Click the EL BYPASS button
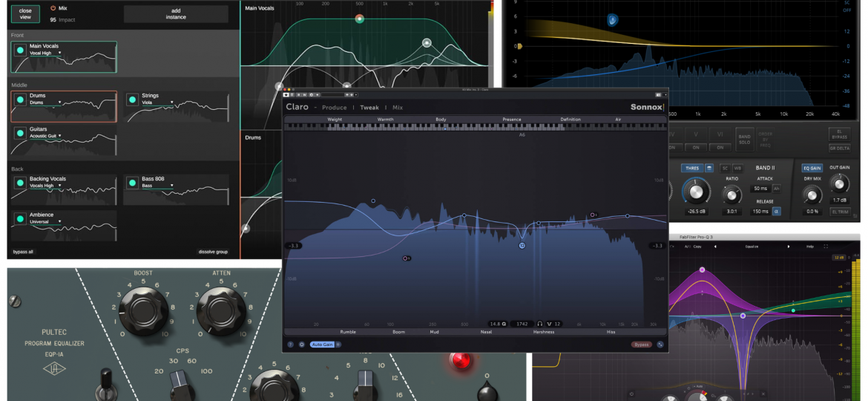868x401 pixels. tap(839, 134)
